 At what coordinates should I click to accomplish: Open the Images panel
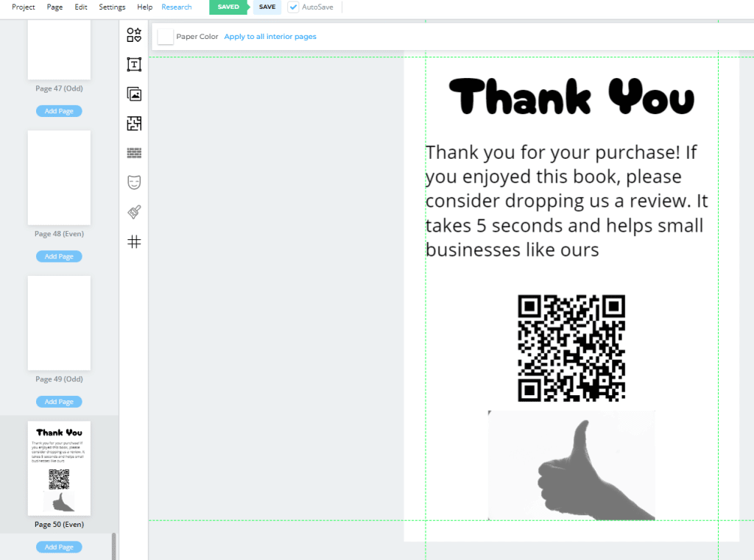click(133, 93)
